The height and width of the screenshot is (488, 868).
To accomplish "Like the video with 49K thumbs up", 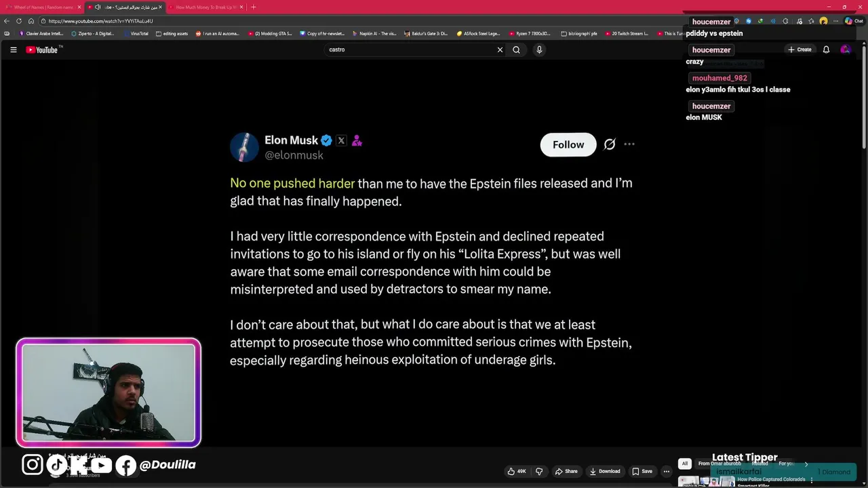I will 517,471.
